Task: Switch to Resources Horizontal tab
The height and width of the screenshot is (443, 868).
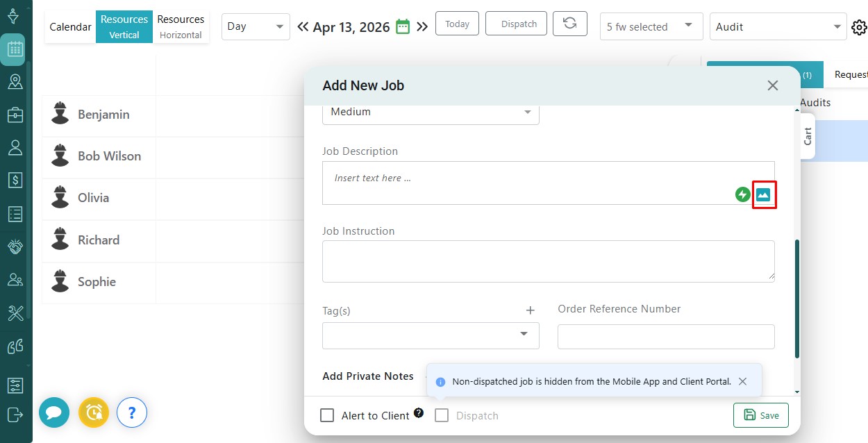Action: coord(181,26)
